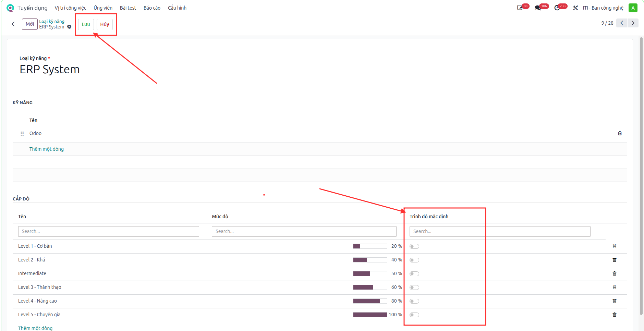Focus the Tên column search field
Viewport: 644px width, 331px height.
click(109, 231)
